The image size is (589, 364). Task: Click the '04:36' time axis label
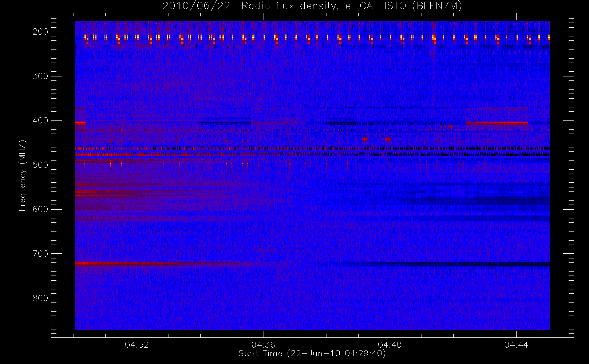click(x=263, y=345)
